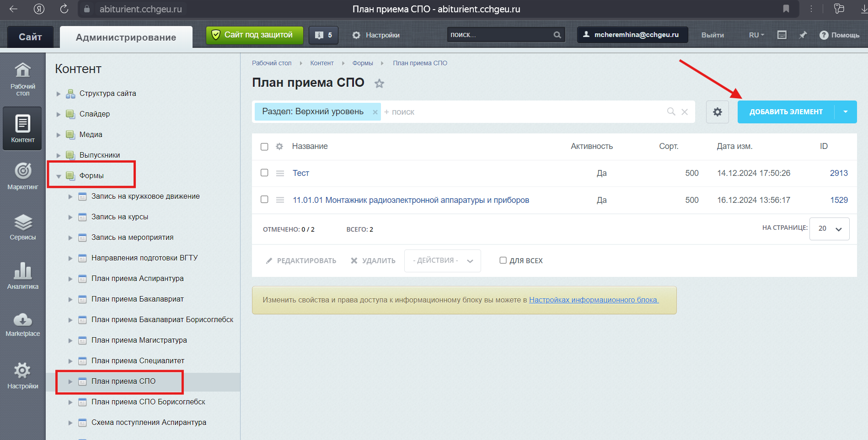Click the list settings gear button
Image resolution: width=868 pixels, height=440 pixels.
coord(717,112)
